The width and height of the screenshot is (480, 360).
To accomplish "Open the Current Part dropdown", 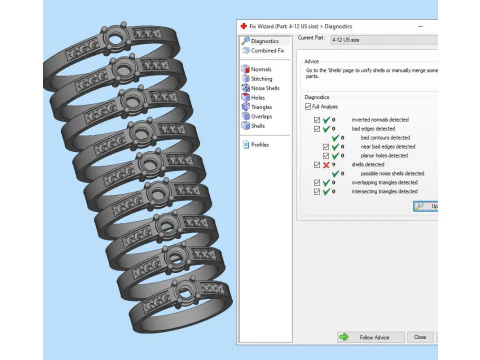I will (x=384, y=40).
